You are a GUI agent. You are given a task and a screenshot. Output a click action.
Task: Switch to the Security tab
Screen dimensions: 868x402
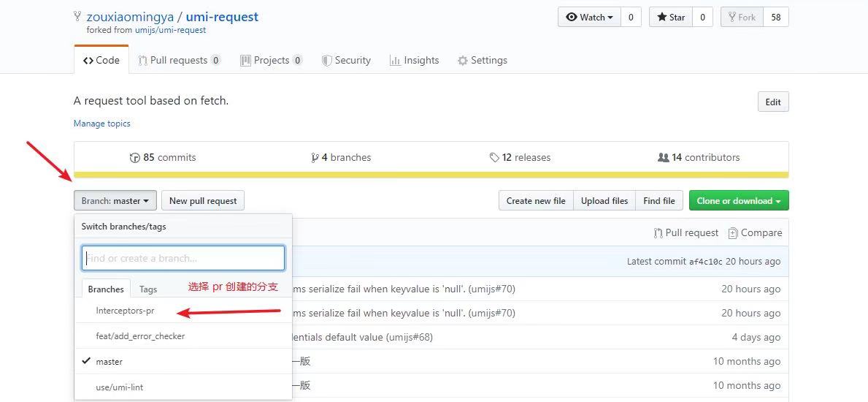coord(347,60)
